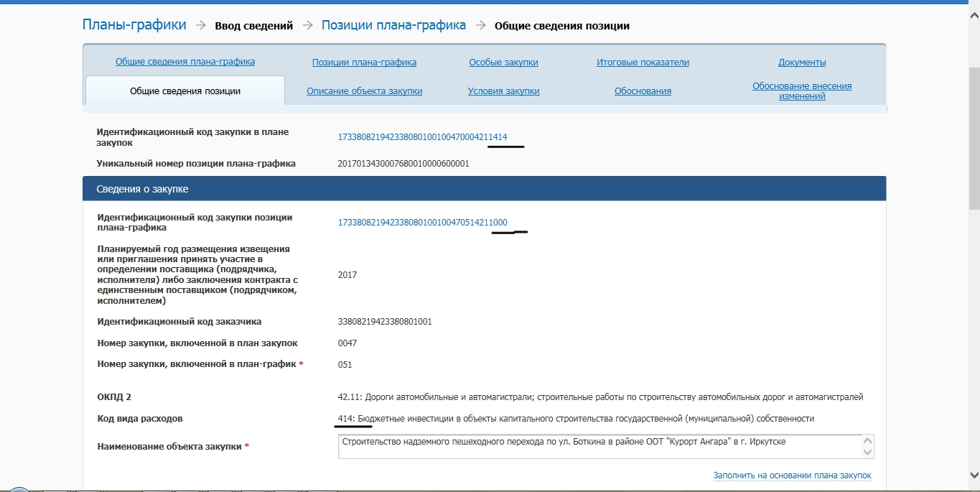Select the Общие сведения позиции tab
Screen dimensions: 980x492
pos(185,91)
